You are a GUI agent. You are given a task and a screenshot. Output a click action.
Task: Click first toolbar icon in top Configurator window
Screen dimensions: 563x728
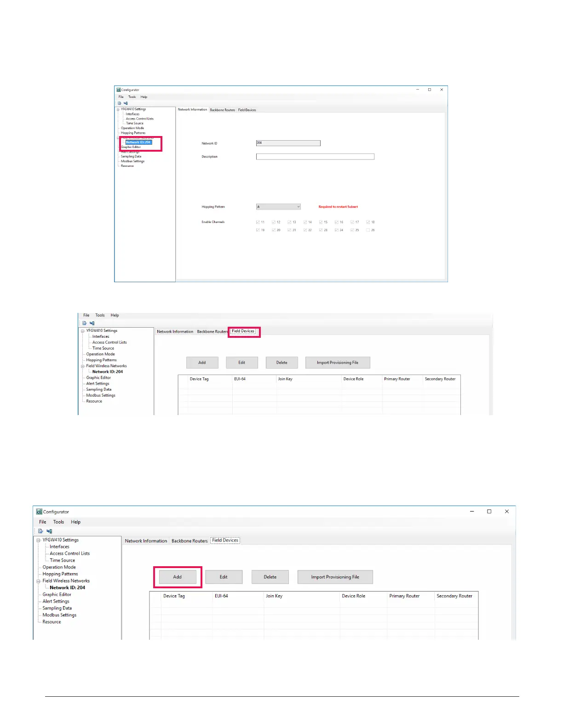pos(120,103)
